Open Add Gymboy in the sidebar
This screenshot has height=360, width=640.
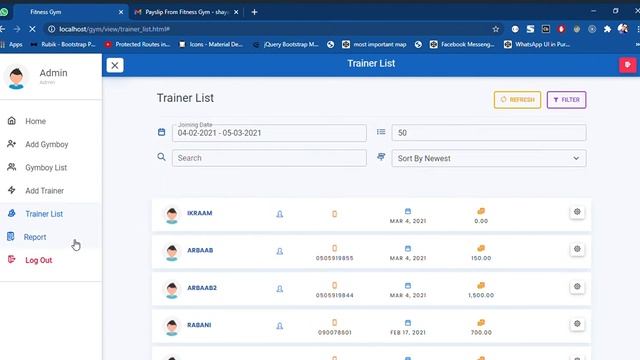(x=47, y=144)
